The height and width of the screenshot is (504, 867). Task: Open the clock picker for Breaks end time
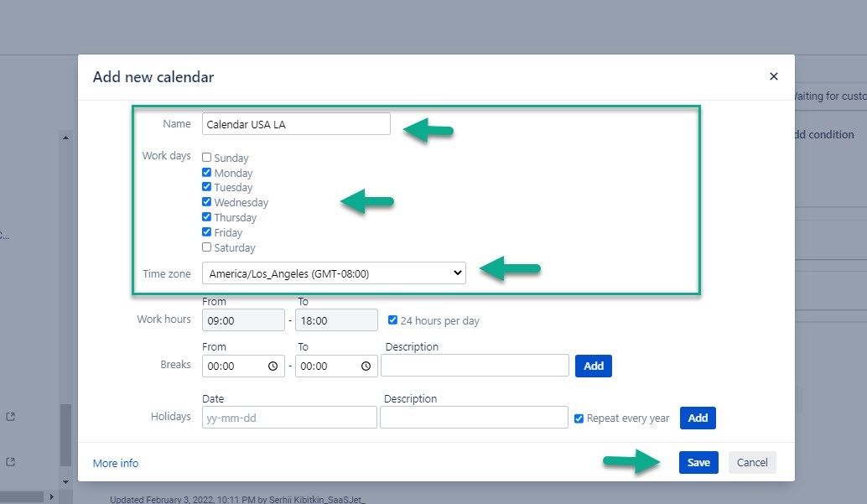366,366
